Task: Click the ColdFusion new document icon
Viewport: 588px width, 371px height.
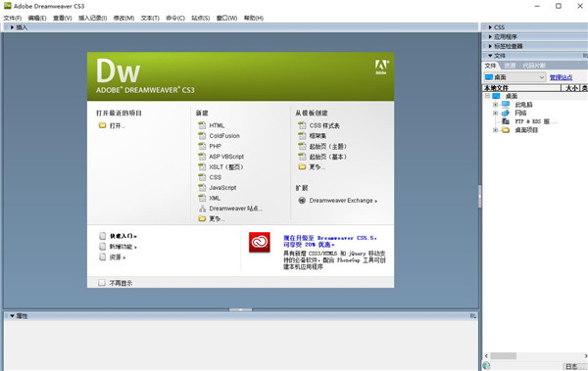Action: (202, 136)
